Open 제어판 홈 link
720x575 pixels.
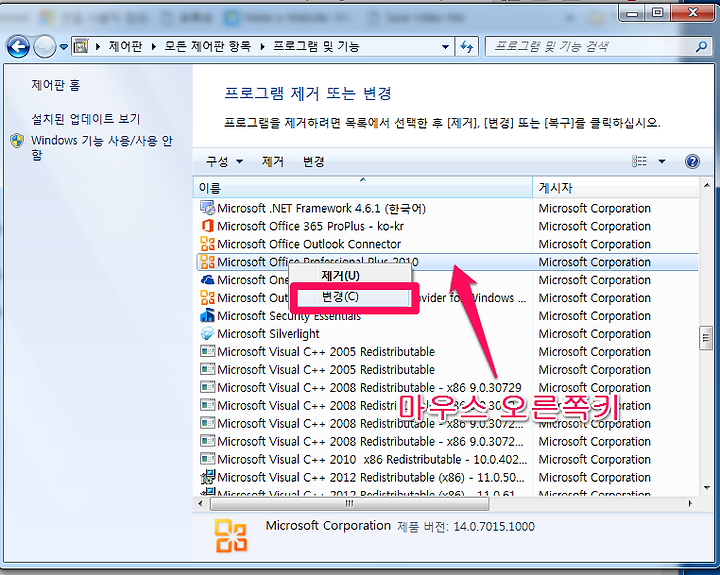56,85
